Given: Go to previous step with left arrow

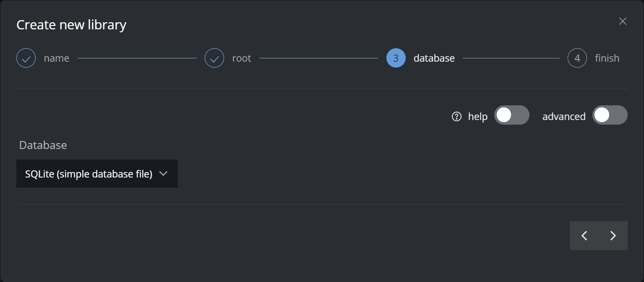Looking at the screenshot, I should coord(584,236).
